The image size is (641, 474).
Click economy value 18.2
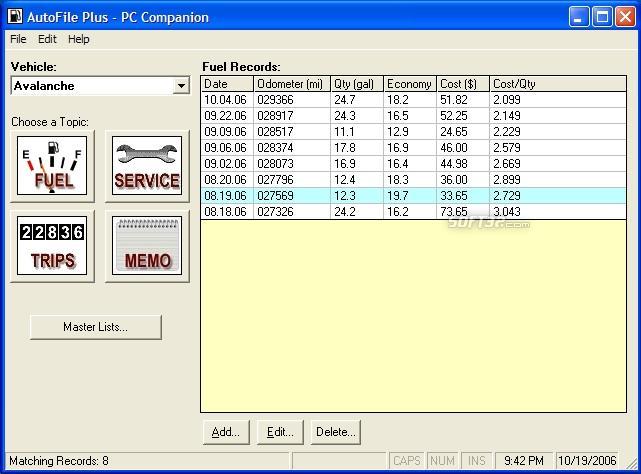(398, 100)
